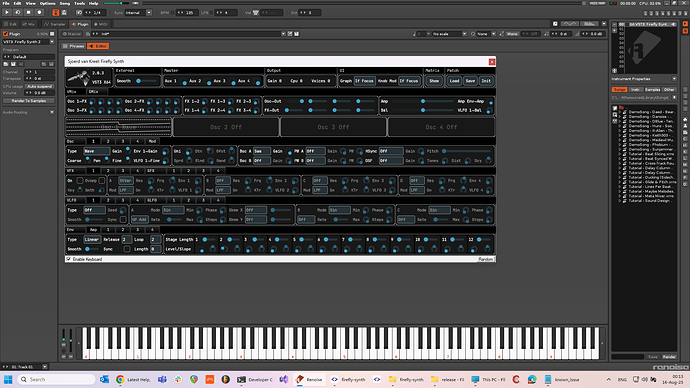Open the VST3 Firefly Synth 2 plugin dropdown
The image size is (690, 388).
[29, 42]
